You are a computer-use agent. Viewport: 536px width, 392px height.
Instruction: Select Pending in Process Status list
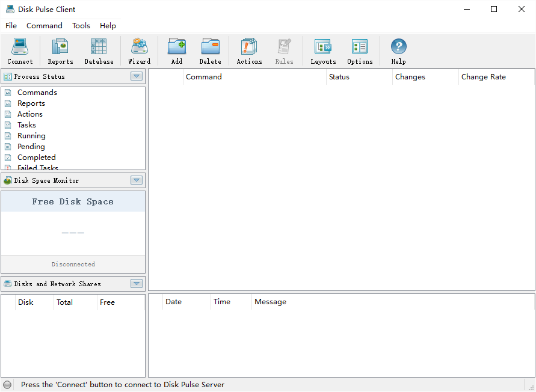pos(31,147)
